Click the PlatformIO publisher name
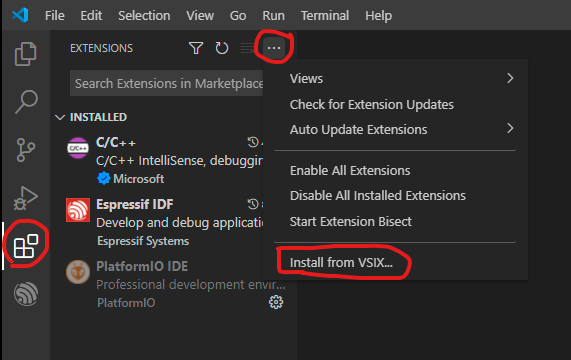Screen dimensions: 571x360 (x=126, y=302)
